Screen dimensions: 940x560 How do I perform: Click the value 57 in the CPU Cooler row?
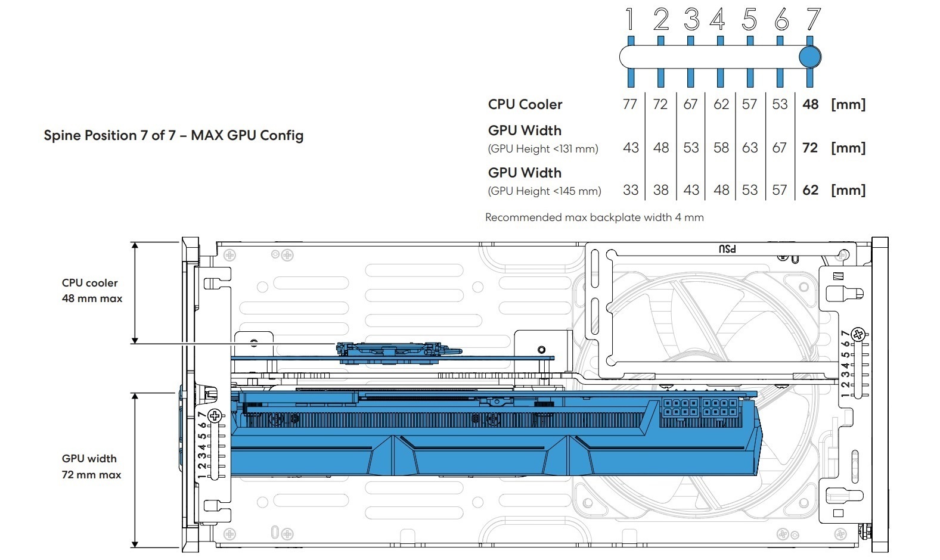tap(750, 104)
